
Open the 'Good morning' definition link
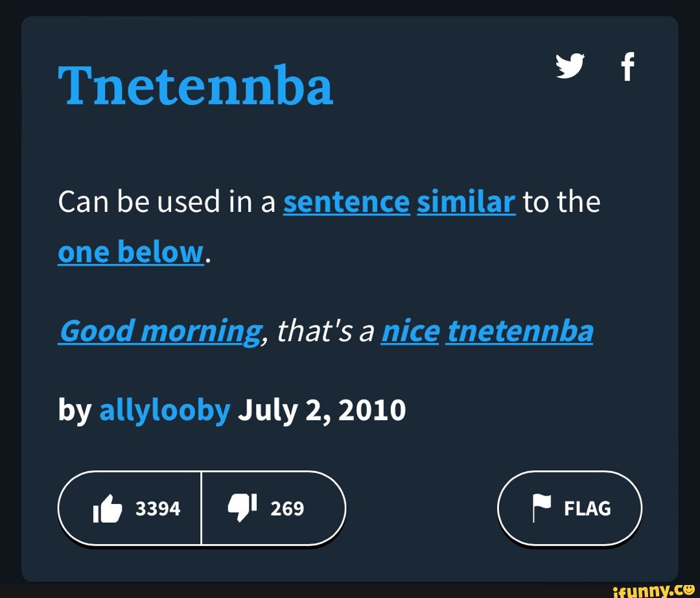[x=157, y=331]
